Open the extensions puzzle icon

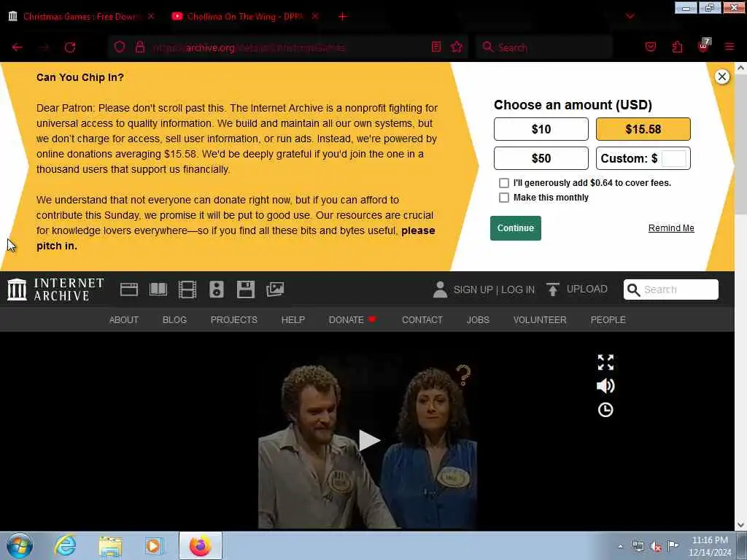pyautogui.click(x=677, y=47)
